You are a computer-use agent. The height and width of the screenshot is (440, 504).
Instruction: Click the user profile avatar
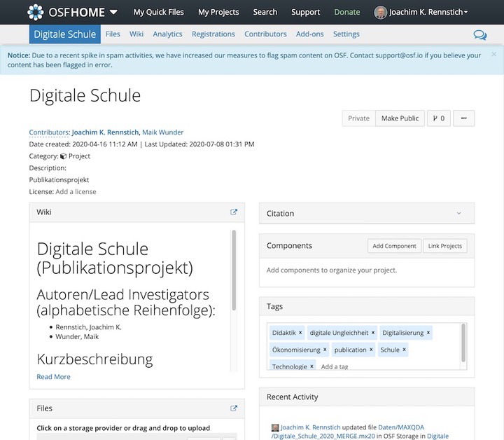click(x=380, y=13)
